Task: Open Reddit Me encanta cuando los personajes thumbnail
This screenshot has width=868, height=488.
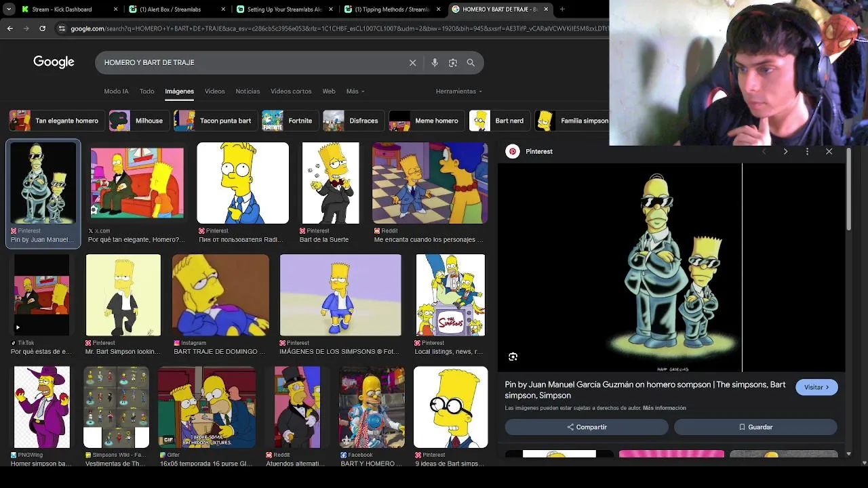Action: 430,183
